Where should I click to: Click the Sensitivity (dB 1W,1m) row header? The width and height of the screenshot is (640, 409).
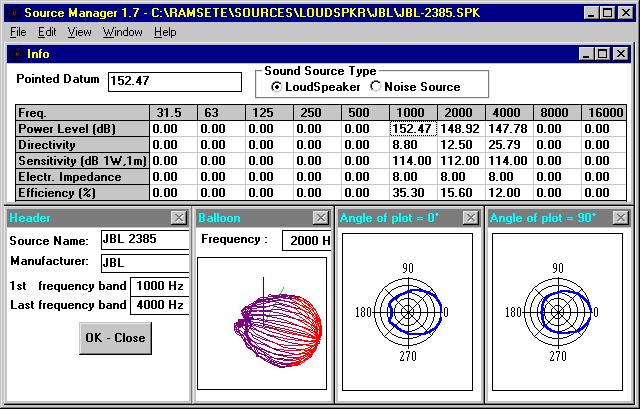pyautogui.click(x=82, y=161)
